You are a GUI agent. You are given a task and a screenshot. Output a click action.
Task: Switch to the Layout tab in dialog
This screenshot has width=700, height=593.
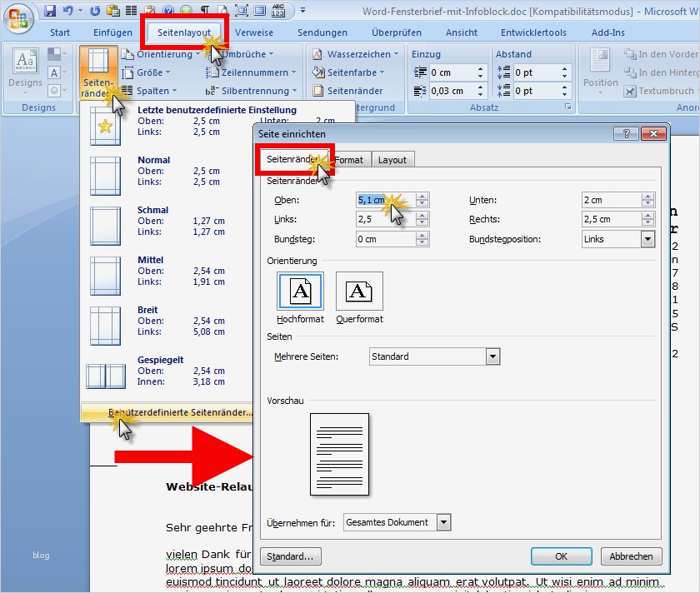pos(392,160)
